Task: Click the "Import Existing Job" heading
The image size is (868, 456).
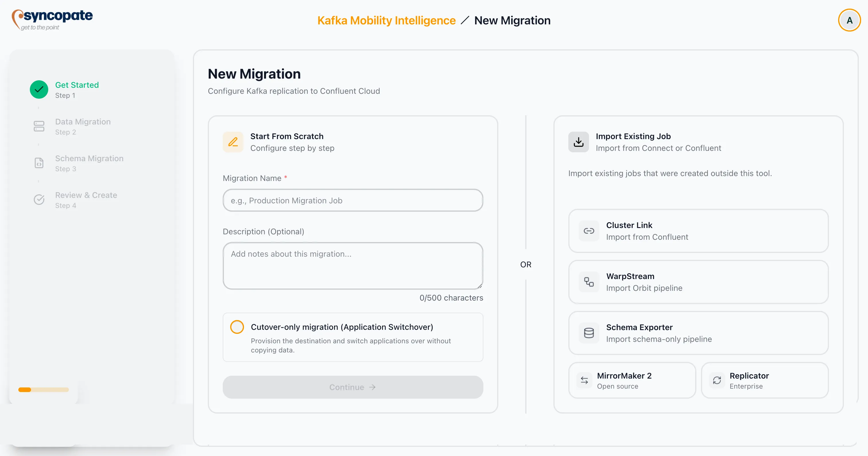Action: click(x=633, y=137)
